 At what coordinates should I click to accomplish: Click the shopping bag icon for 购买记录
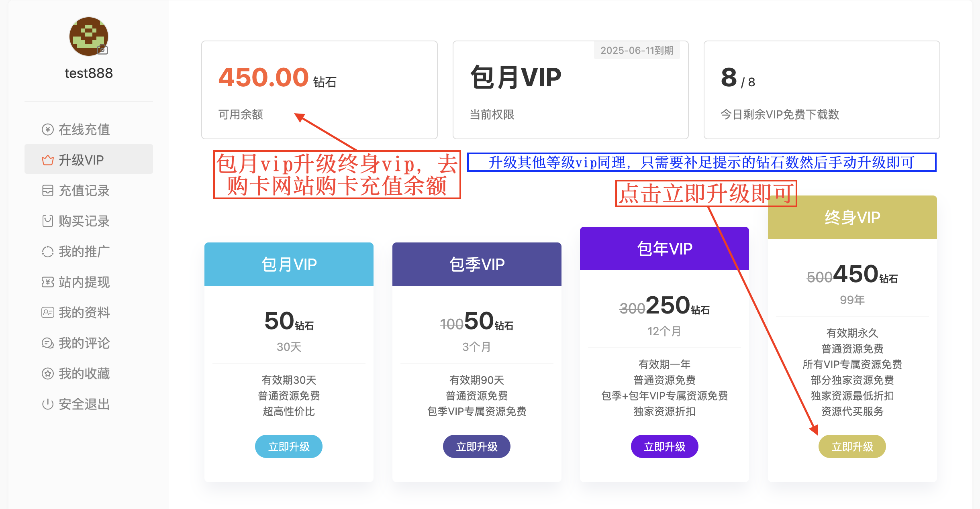[x=47, y=221]
